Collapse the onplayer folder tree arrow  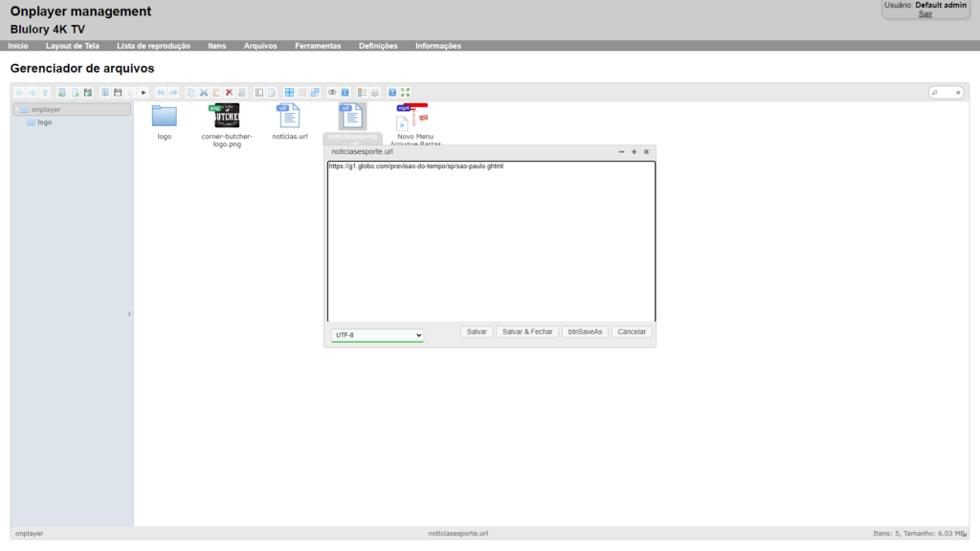point(17,109)
